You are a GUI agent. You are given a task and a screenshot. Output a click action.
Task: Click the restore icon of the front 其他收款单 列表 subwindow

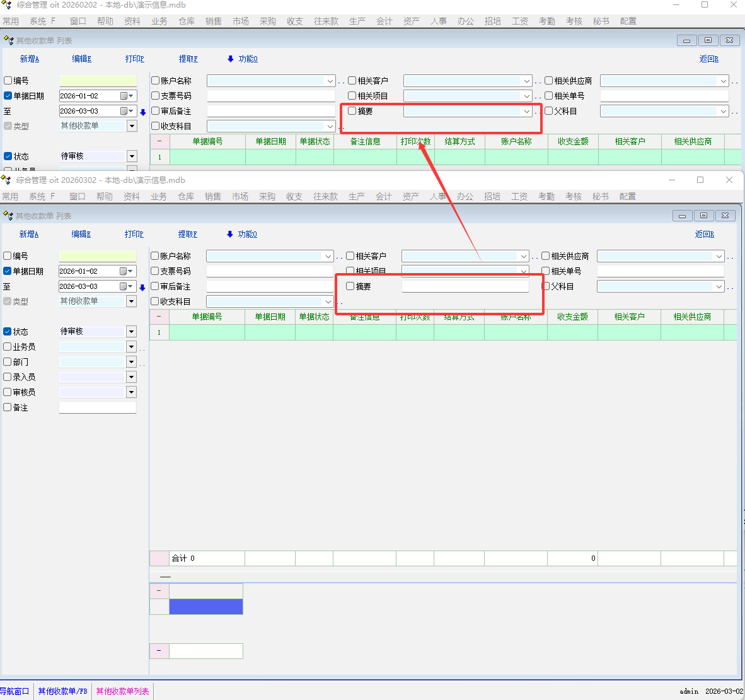pos(703,216)
